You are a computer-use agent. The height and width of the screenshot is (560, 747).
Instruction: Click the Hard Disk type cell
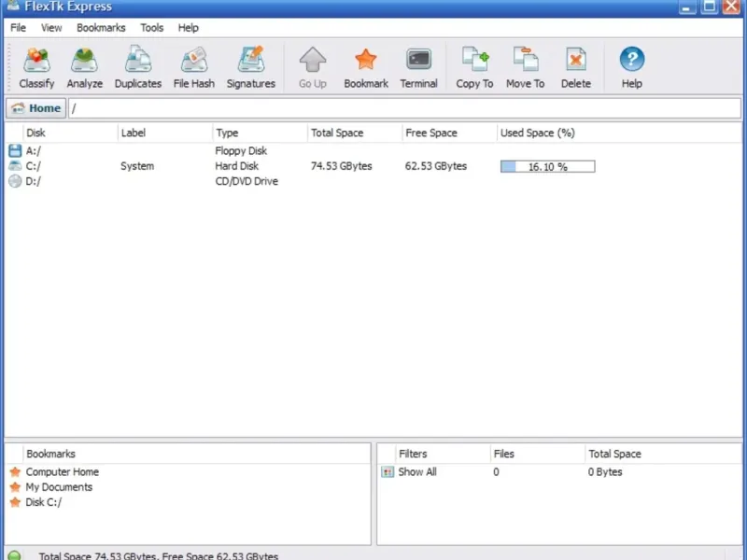237,166
